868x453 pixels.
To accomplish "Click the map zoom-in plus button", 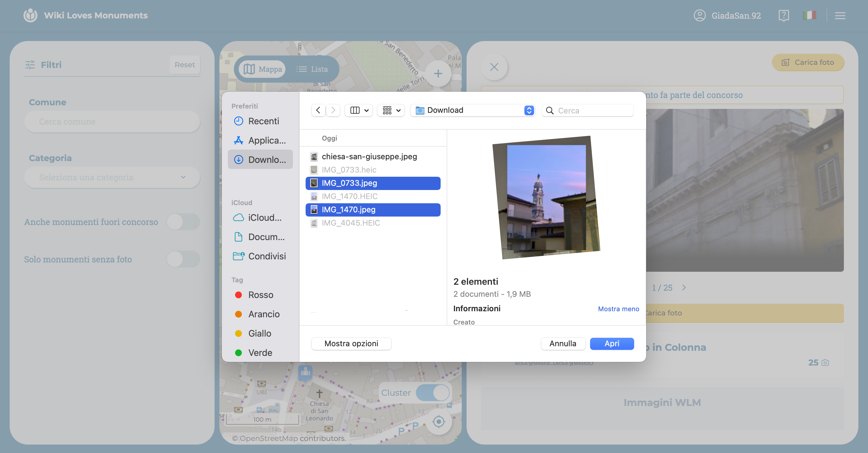I will [x=438, y=74].
